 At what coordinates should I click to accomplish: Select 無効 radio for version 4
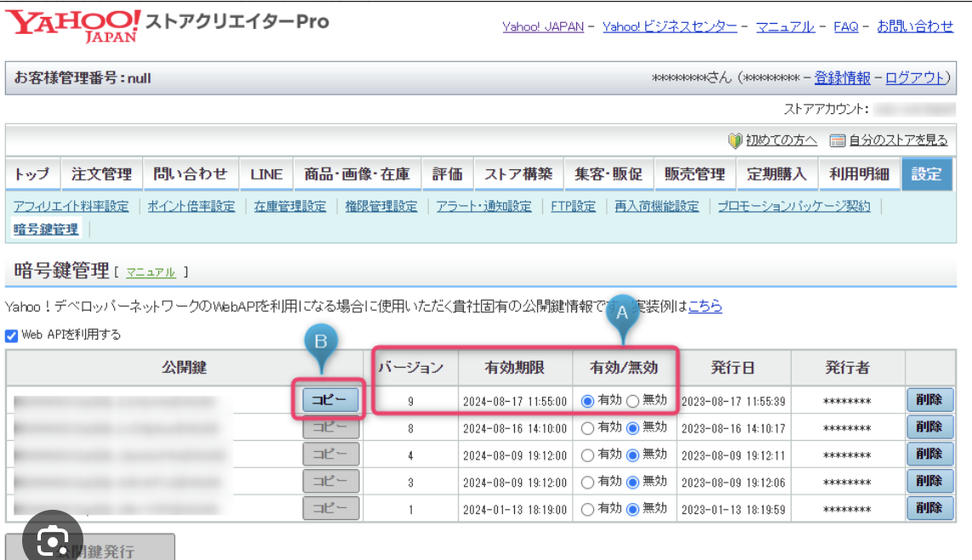[632, 455]
